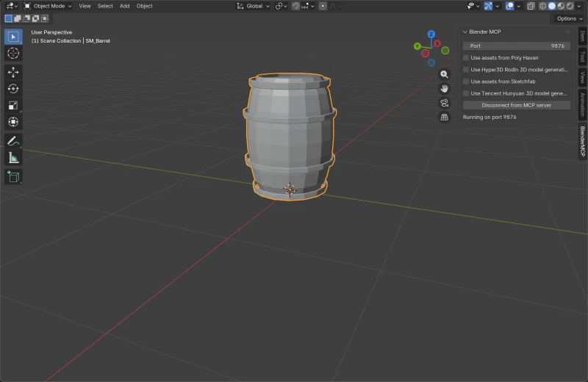
Task: Select the Add Cube tool
Action: 13,176
